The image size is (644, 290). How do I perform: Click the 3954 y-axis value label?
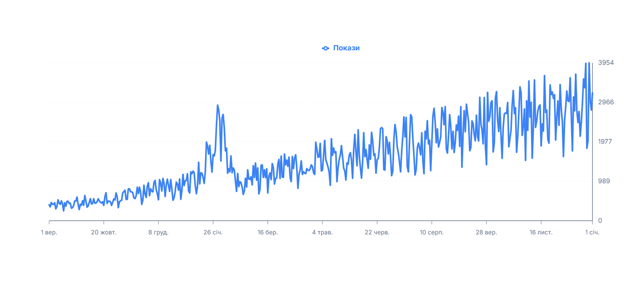pyautogui.click(x=606, y=63)
